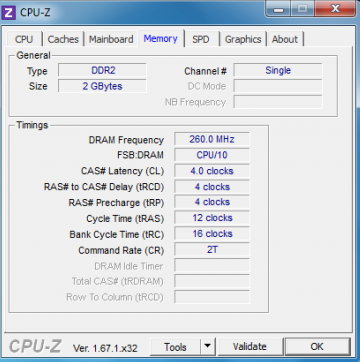Click the Ver. 1.67.1.x32 version text

[x=105, y=348]
